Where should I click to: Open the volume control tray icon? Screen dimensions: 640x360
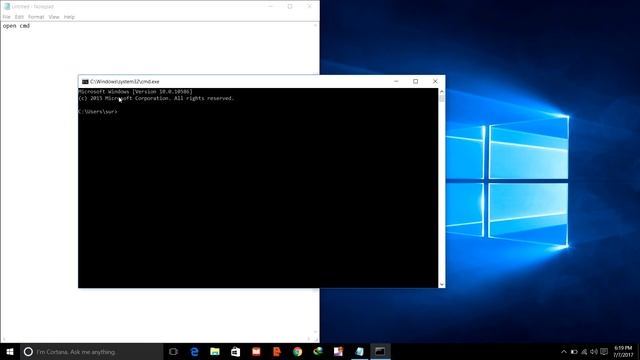[594, 352]
